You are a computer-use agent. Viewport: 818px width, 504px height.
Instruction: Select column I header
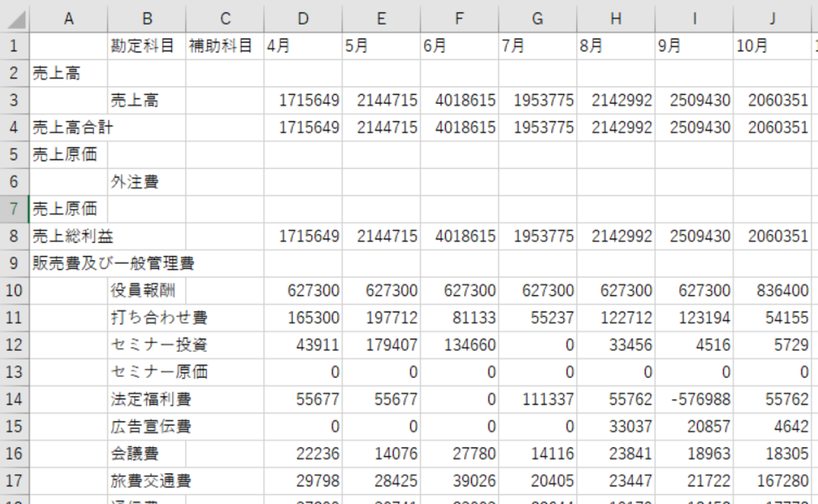click(x=694, y=19)
